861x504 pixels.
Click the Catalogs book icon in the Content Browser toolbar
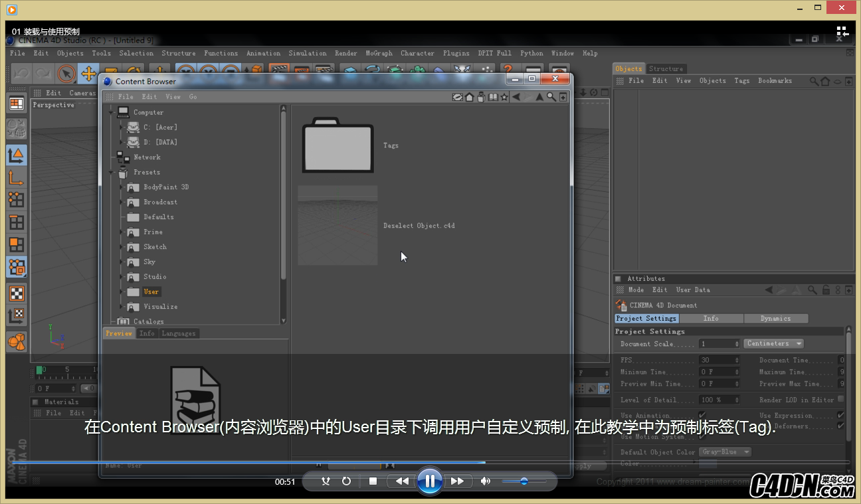pyautogui.click(x=492, y=97)
